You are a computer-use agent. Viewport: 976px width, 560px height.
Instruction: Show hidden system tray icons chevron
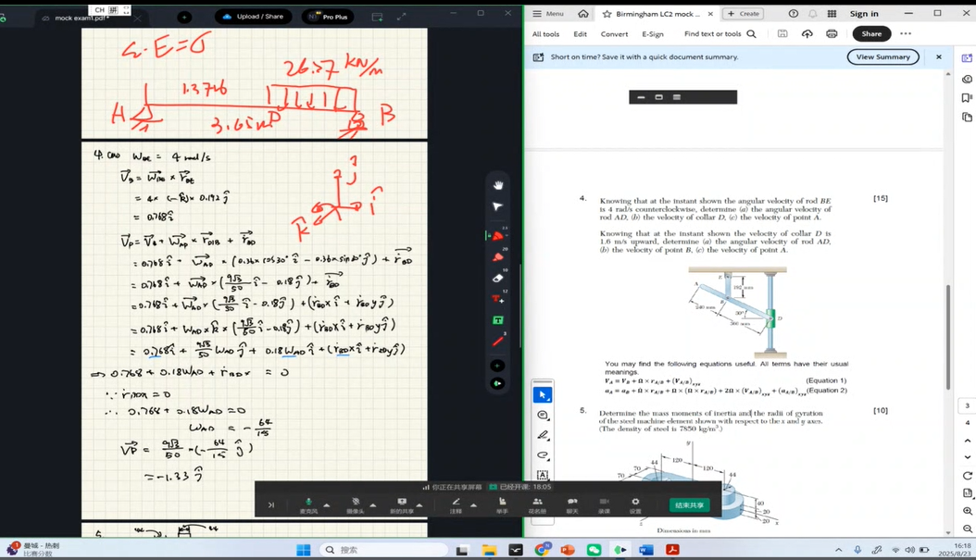(x=839, y=550)
